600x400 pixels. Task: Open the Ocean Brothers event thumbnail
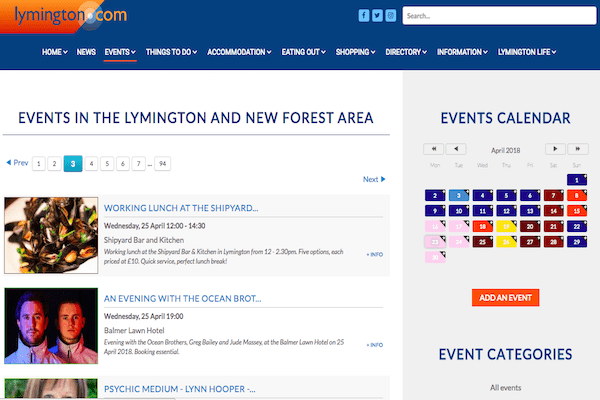click(51, 326)
